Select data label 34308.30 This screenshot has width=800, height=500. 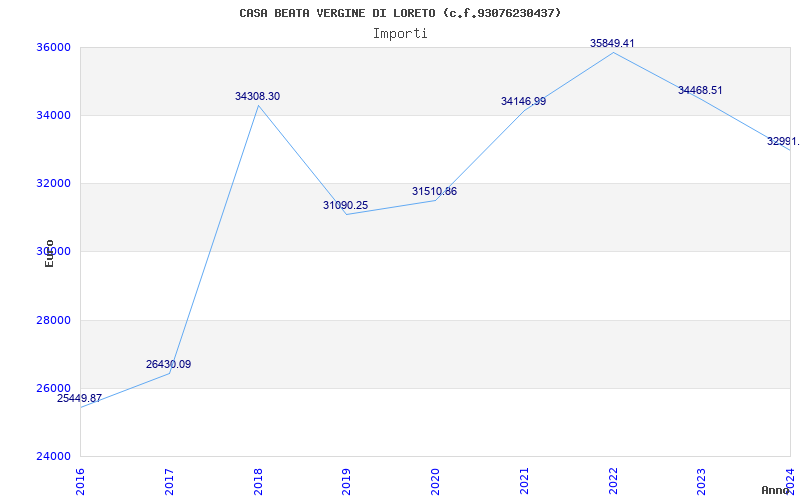coord(257,96)
